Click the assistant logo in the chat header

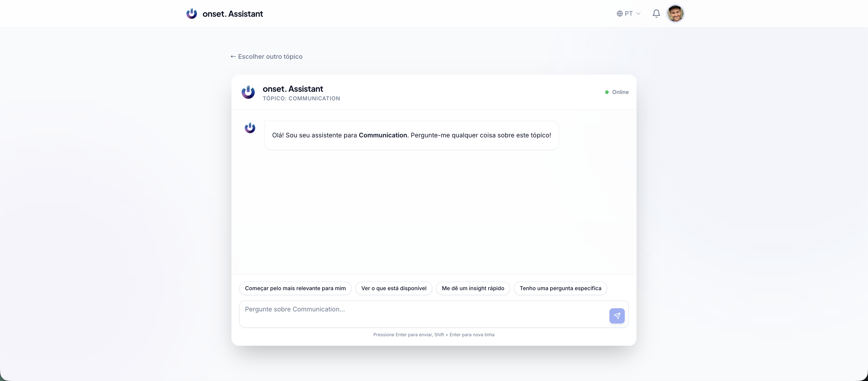248,92
